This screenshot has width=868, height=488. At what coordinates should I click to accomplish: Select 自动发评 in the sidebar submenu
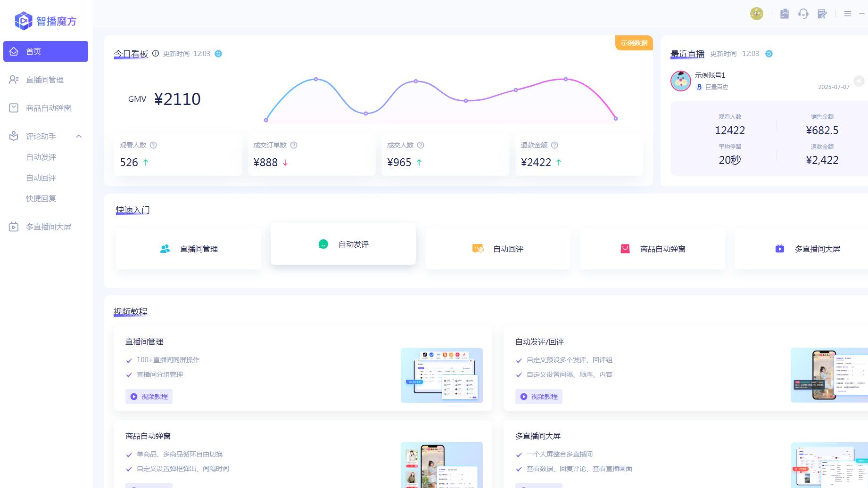pyautogui.click(x=41, y=157)
